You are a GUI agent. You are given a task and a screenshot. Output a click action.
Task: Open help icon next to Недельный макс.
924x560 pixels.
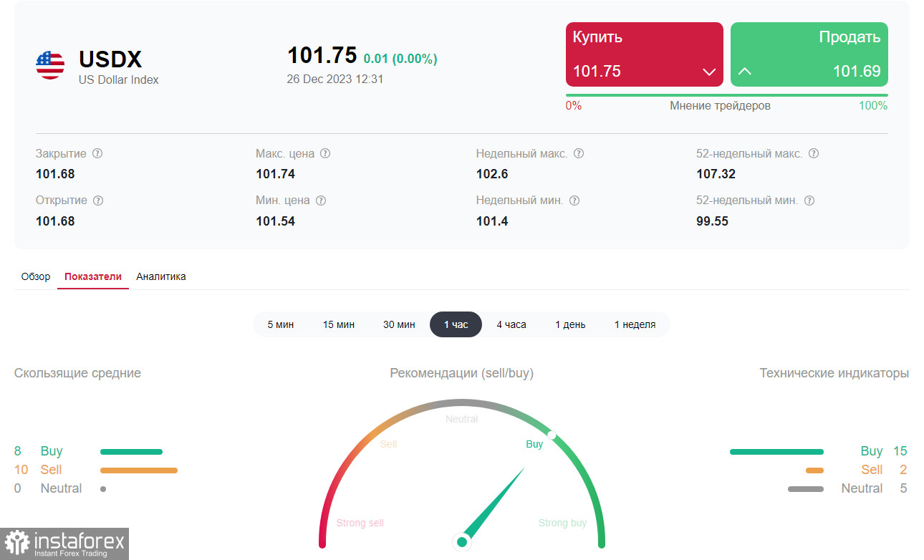tap(579, 153)
